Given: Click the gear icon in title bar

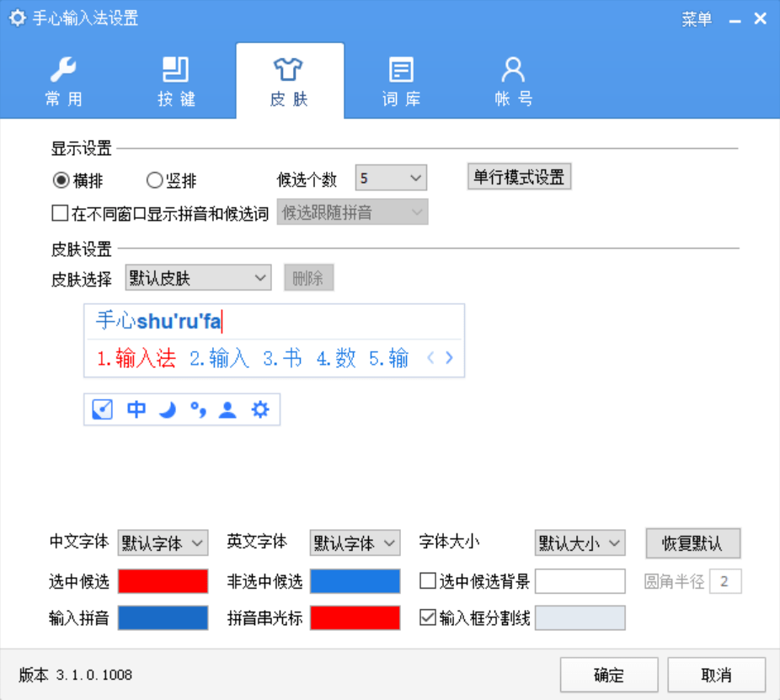Looking at the screenshot, I should coord(17,19).
